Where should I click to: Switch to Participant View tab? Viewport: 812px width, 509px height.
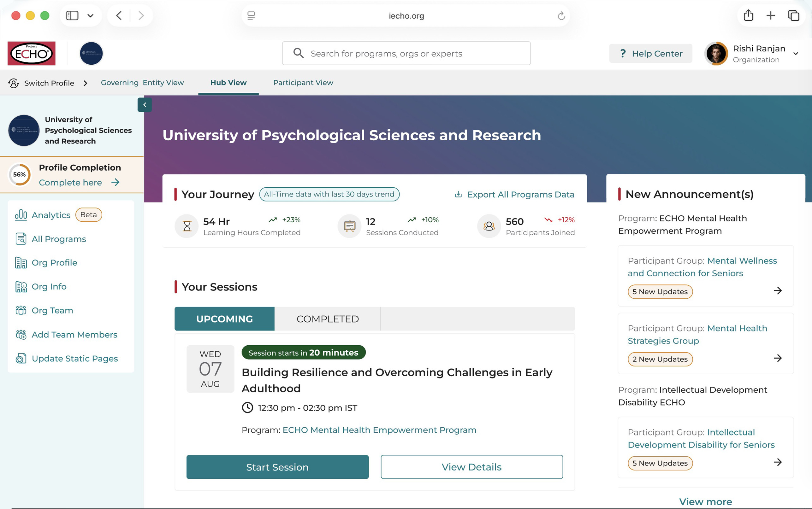(303, 83)
